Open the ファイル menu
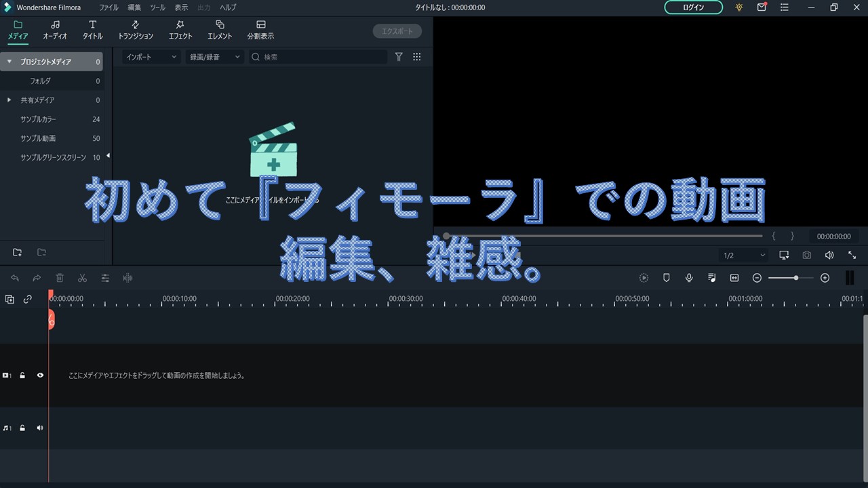 coord(108,7)
